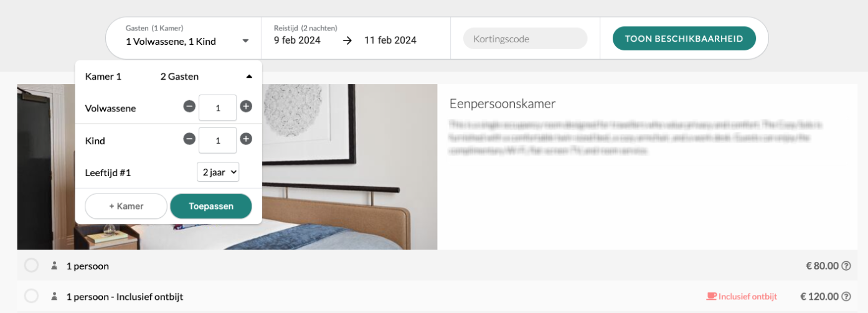Click the 11 feb 2024 check-out date
Image resolution: width=868 pixels, height=313 pixels.
[390, 40]
